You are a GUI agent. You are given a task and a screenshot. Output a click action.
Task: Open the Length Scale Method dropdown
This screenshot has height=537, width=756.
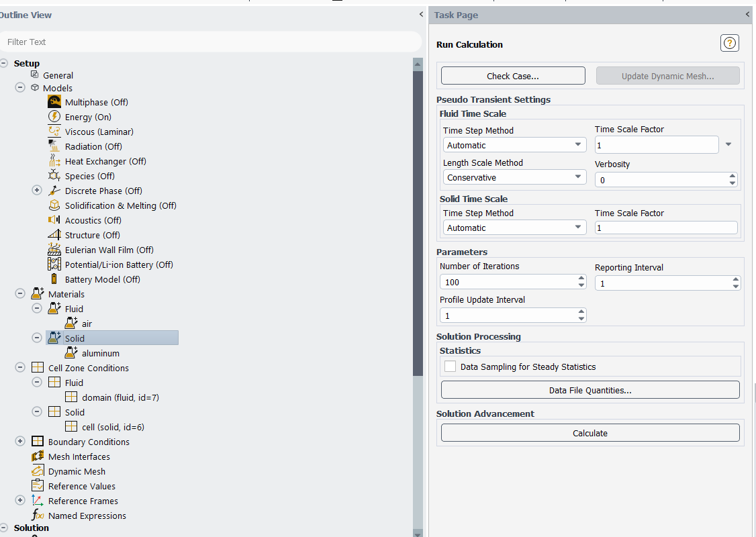[514, 177]
